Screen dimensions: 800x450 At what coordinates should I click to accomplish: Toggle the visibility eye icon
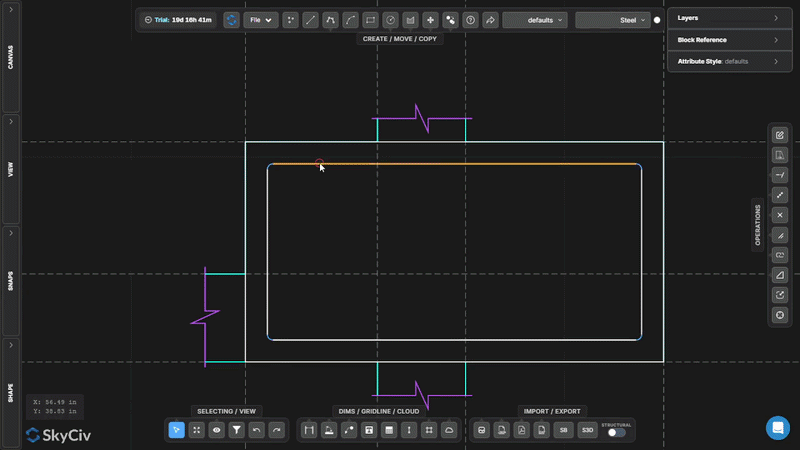click(216, 430)
